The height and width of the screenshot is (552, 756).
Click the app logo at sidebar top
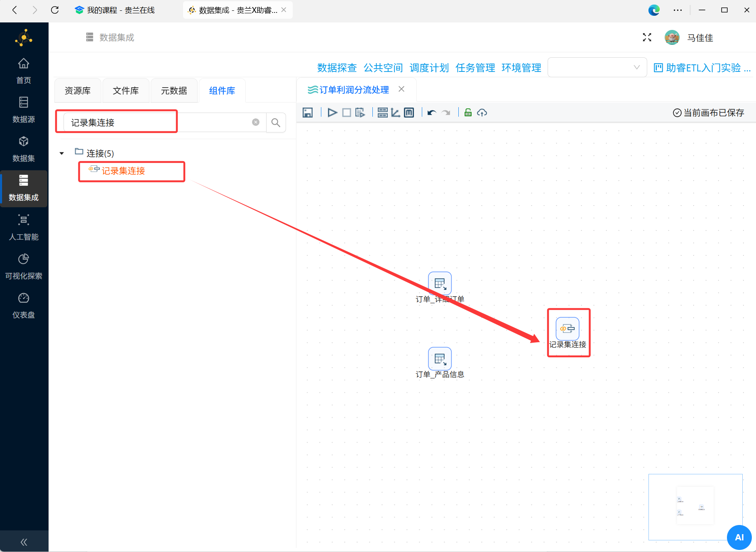coord(24,38)
